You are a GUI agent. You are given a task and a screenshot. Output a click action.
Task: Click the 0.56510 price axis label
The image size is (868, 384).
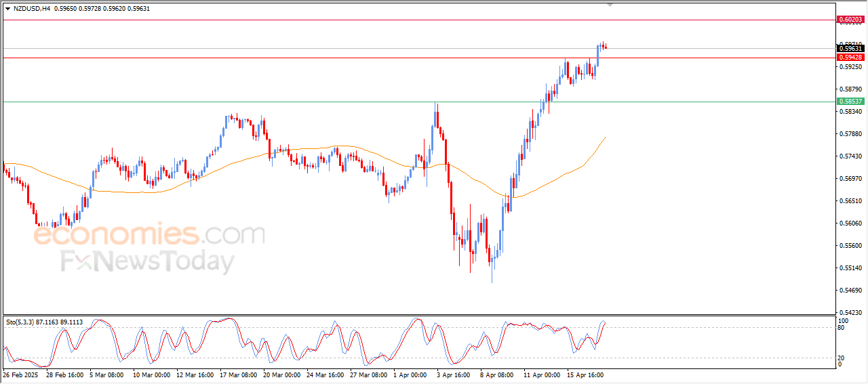point(850,201)
